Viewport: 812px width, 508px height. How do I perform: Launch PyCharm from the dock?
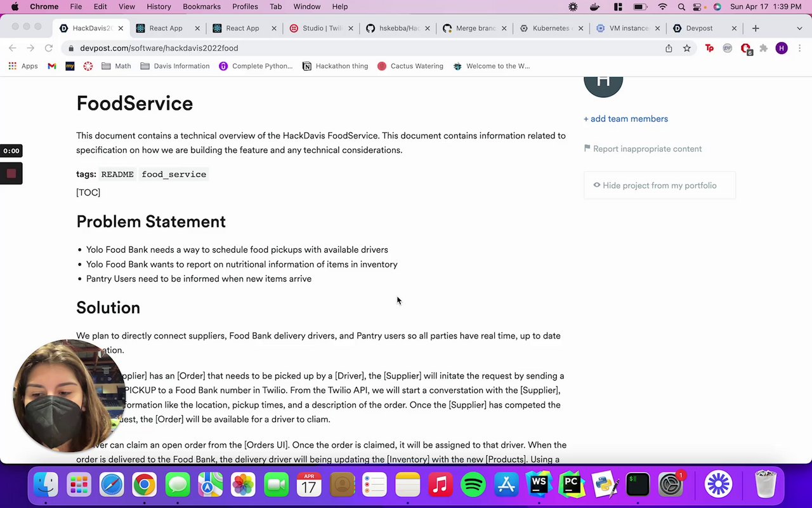pyautogui.click(x=572, y=485)
